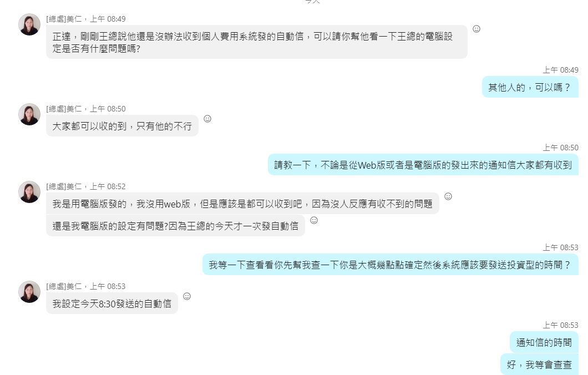Click avatar photo next to 08:52 message

click(29, 192)
